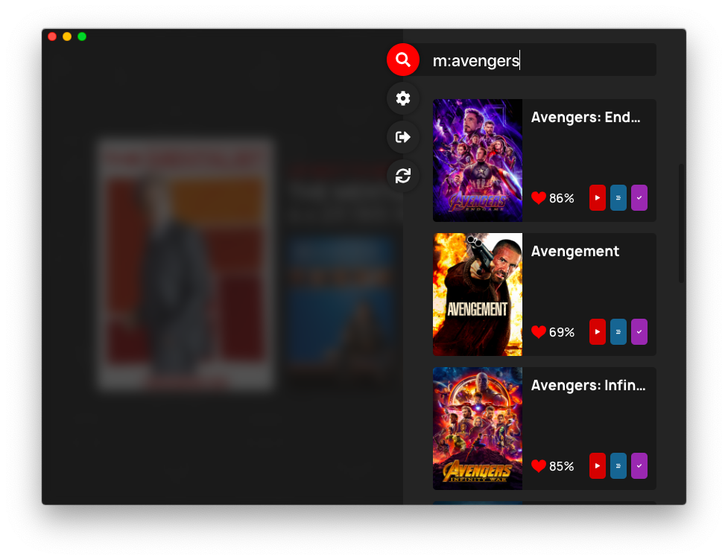Click the red search magnifier icon
728x560 pixels.
coord(403,60)
